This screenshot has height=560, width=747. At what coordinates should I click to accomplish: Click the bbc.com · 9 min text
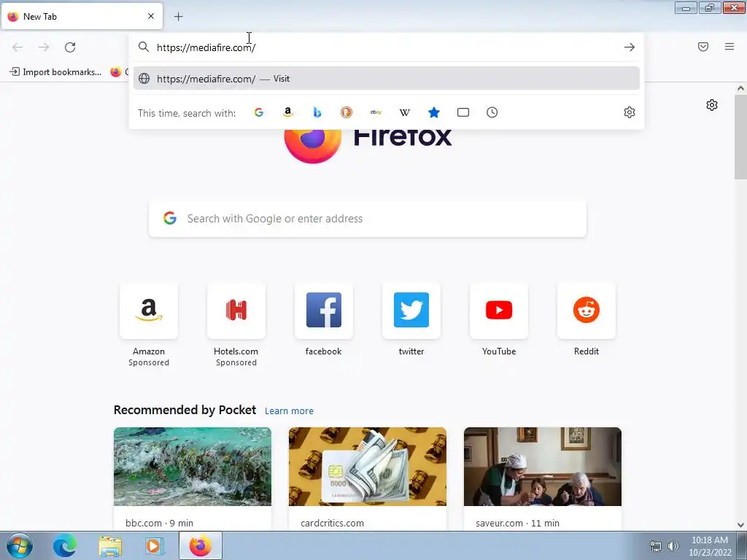coord(159,524)
